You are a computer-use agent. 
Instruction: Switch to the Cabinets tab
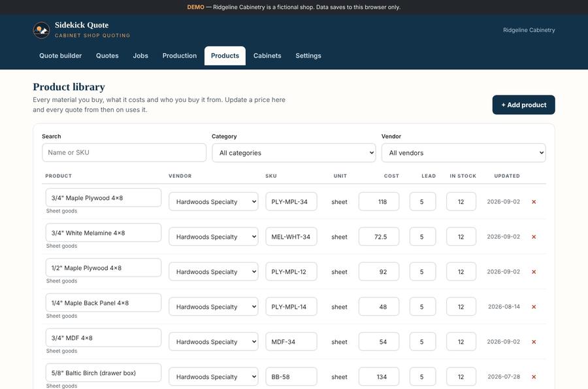coord(267,56)
